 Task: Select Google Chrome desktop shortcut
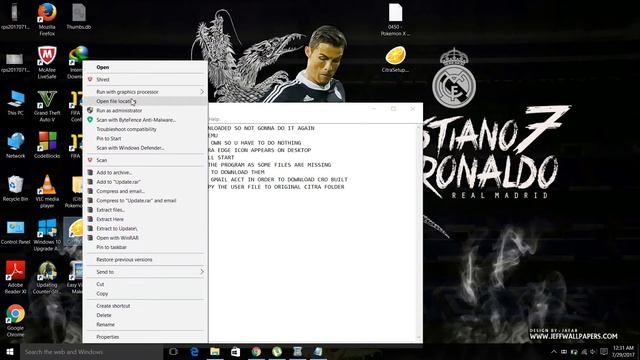tap(16, 321)
